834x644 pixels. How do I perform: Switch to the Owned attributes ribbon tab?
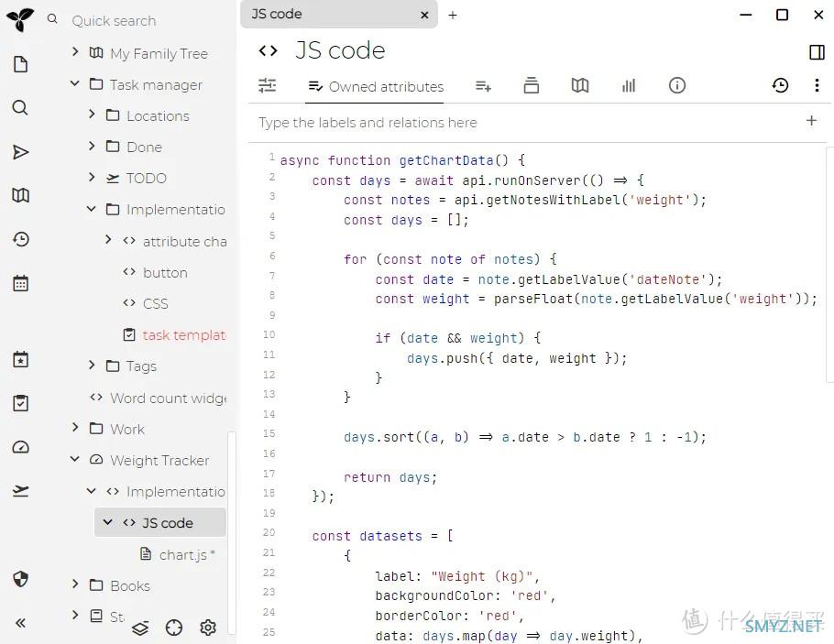376,86
